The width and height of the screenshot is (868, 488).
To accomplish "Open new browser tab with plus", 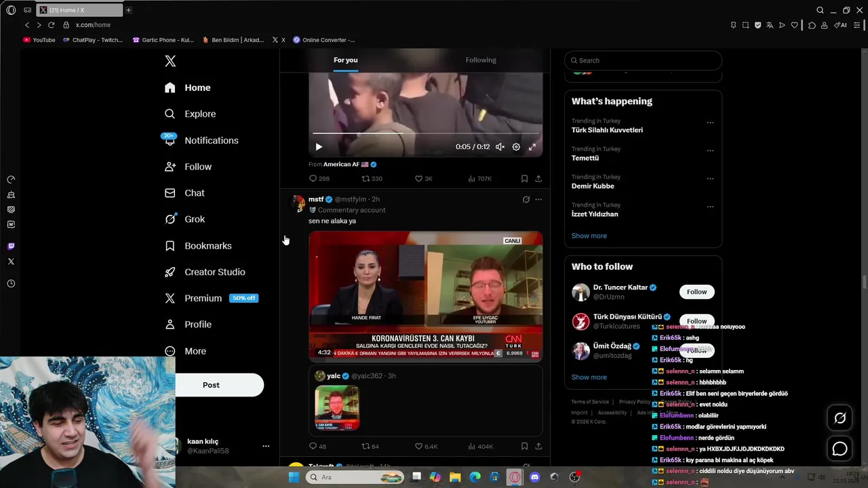I will pos(128,10).
